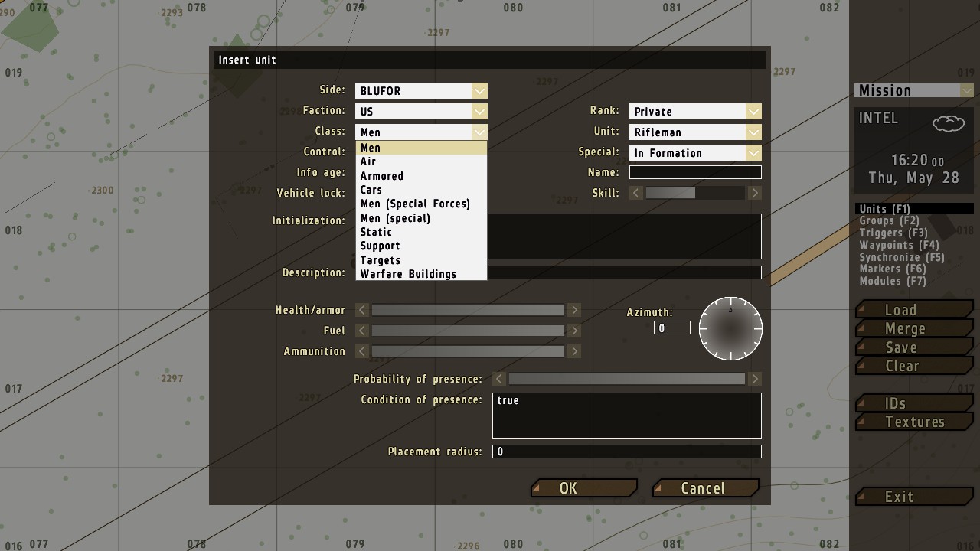This screenshot has width=980, height=551.
Task: Click the Fuel slider left arrow
Action: (x=362, y=331)
